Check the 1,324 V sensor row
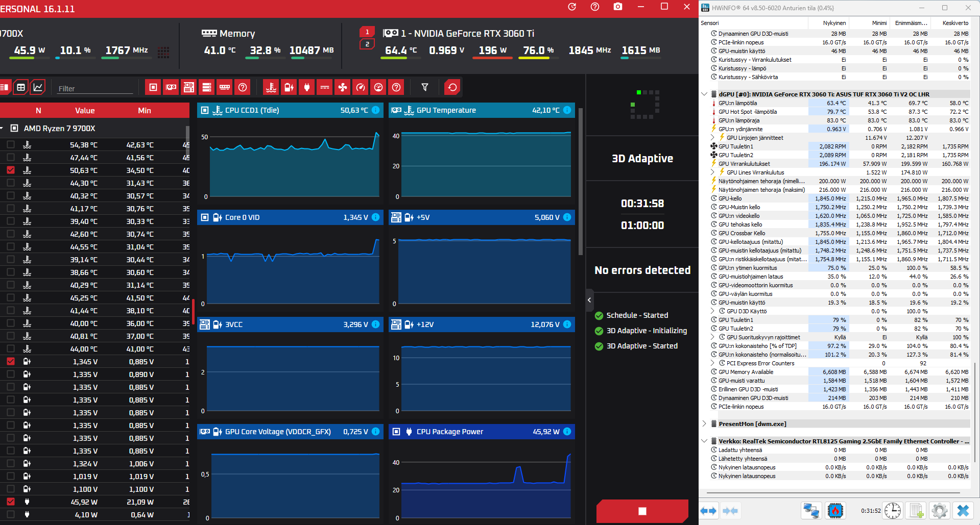This screenshot has height=525, width=980. 11,463
